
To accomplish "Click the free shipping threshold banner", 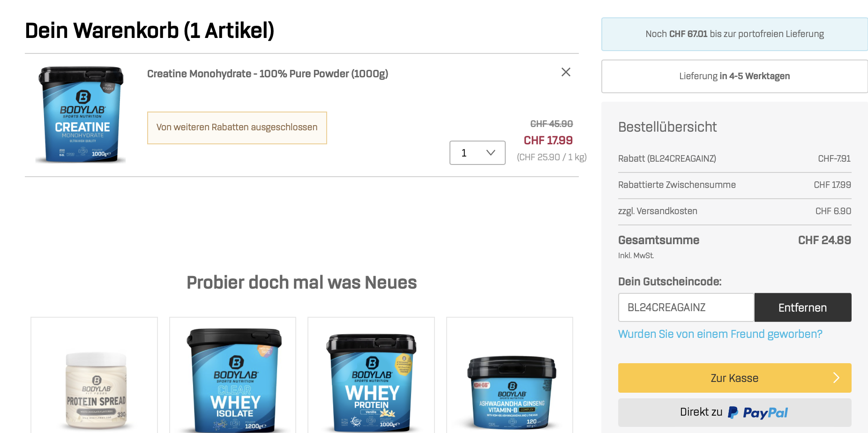I will coord(734,34).
